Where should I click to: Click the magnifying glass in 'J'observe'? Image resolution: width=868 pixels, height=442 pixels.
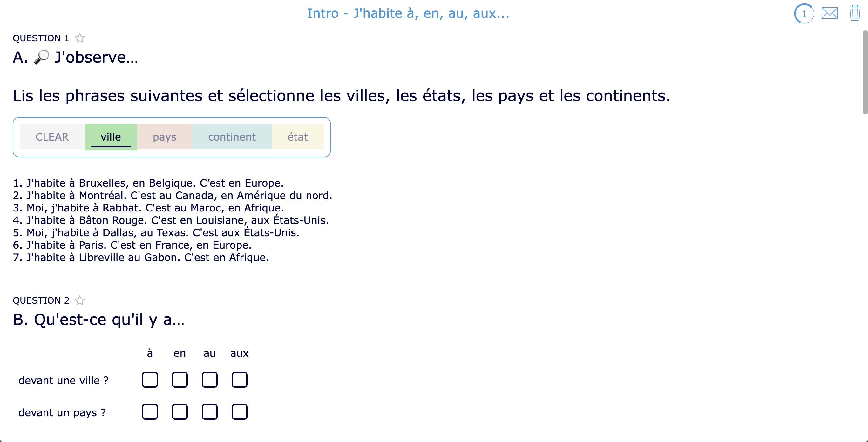(41, 58)
